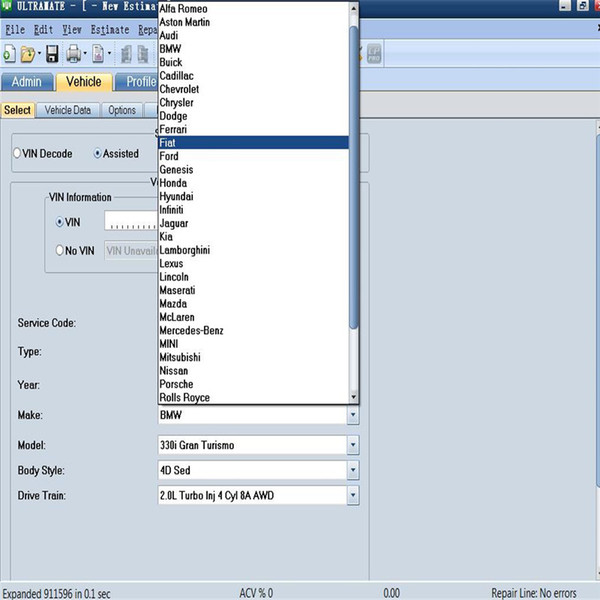Choose Hyundai from make list

point(253,196)
